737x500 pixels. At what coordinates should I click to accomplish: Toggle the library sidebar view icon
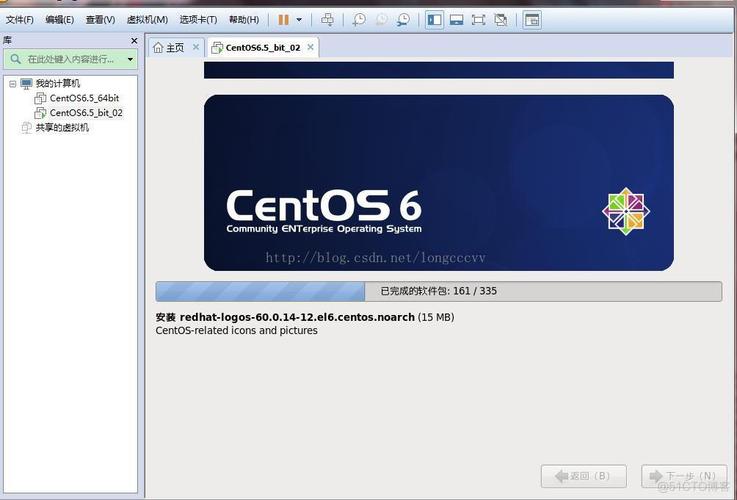434,20
